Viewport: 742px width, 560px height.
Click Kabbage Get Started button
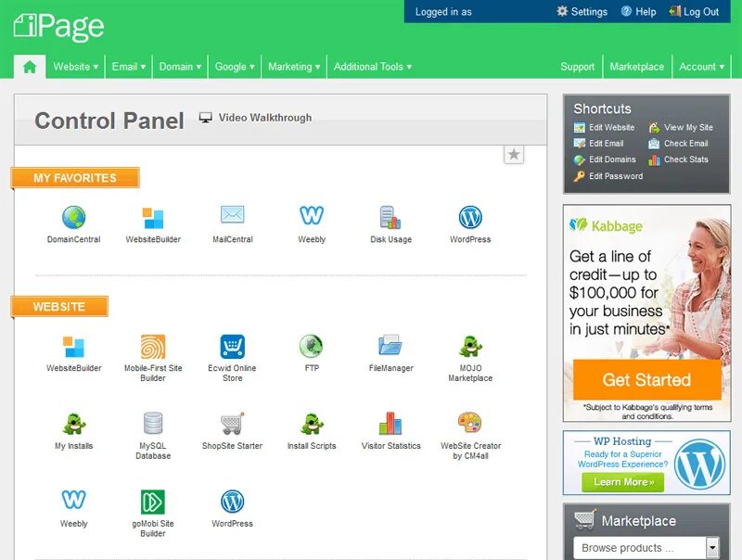[x=646, y=380]
